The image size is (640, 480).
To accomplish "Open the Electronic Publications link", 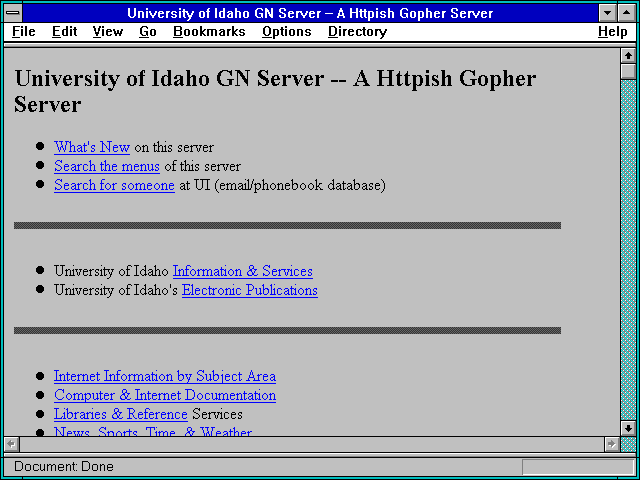I will click(x=249, y=290).
